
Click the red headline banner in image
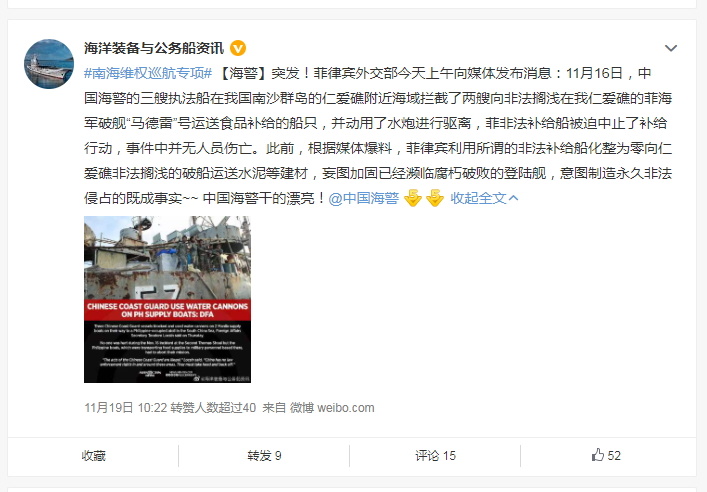click(x=167, y=310)
